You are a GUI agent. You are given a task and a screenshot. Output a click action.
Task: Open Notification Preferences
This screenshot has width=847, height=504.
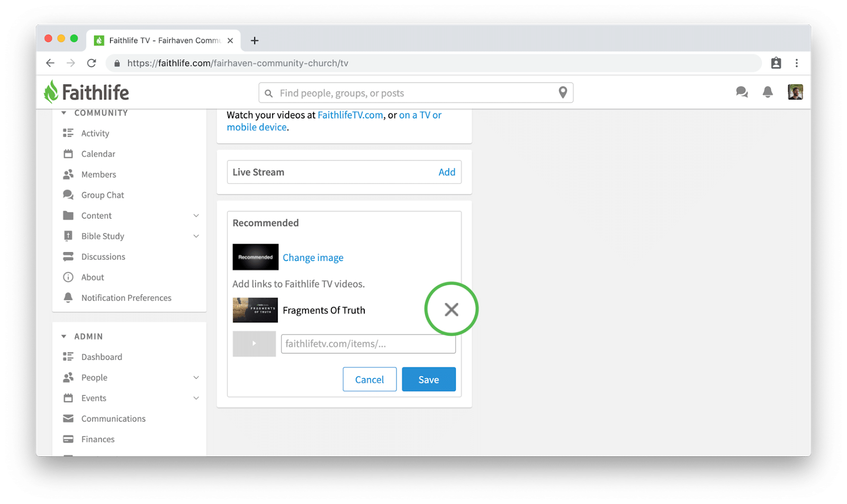coord(127,298)
